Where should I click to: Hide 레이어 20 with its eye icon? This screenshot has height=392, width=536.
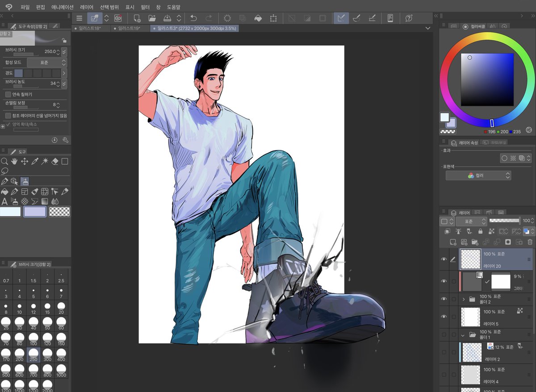coord(444,259)
